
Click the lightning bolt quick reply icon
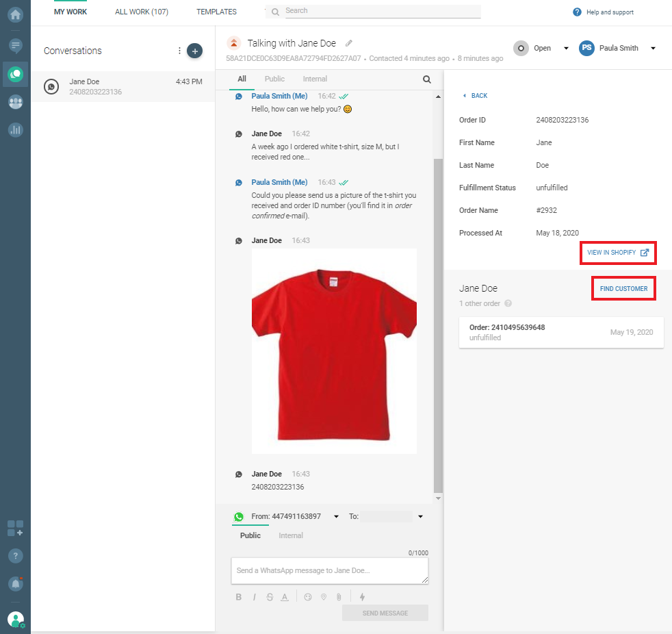[362, 597]
